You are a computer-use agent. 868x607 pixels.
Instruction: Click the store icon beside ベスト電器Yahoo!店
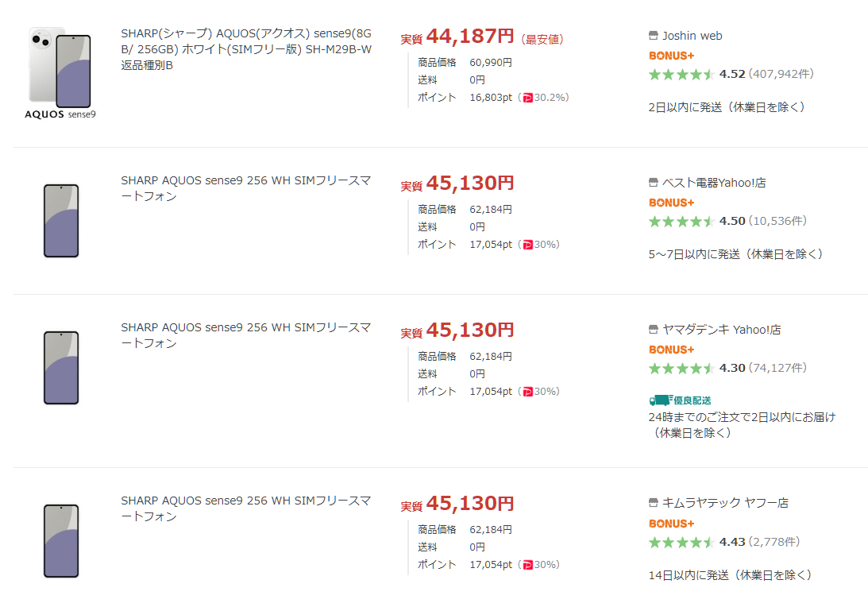(x=654, y=183)
